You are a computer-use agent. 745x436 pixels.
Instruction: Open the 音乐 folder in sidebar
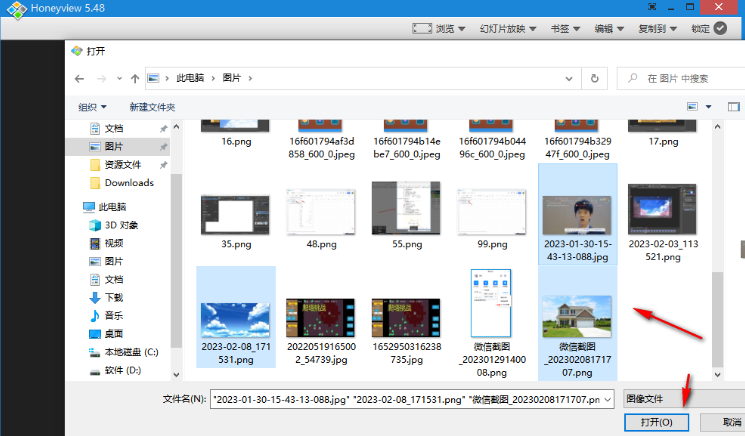(x=113, y=315)
